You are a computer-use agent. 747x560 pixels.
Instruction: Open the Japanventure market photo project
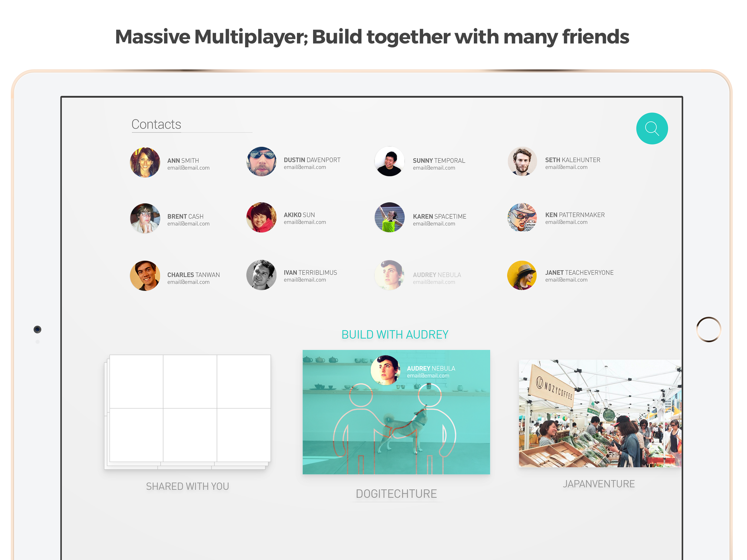(x=600, y=413)
